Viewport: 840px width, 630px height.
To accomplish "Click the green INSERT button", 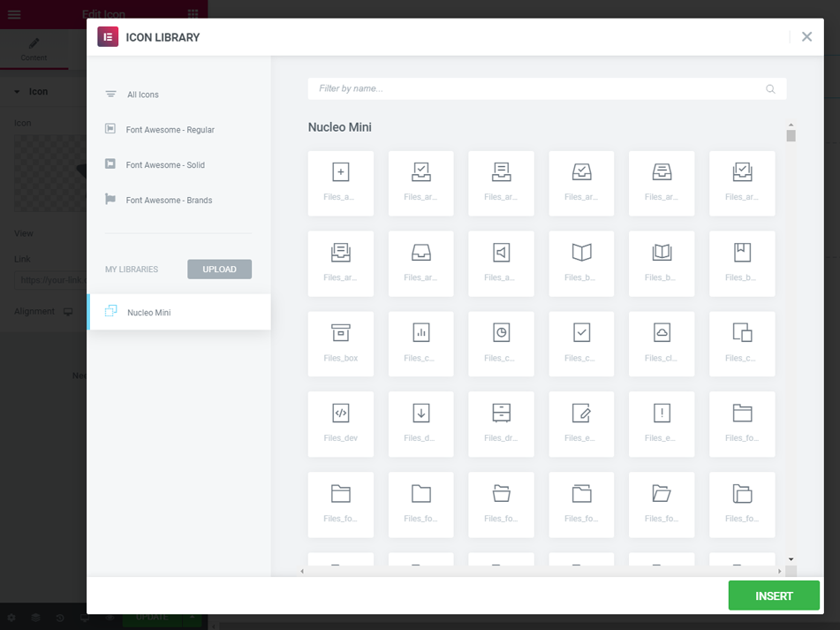I will coord(773,596).
